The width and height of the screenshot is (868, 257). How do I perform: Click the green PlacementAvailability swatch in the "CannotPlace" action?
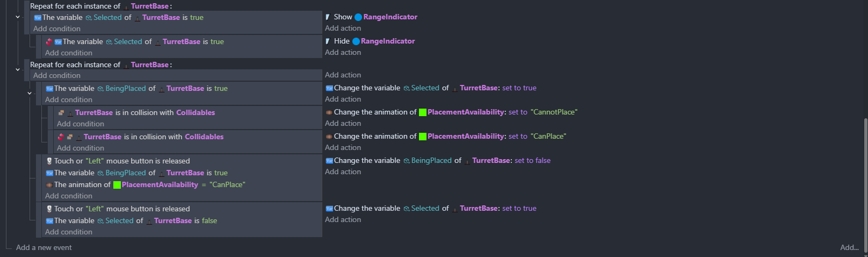click(x=423, y=112)
